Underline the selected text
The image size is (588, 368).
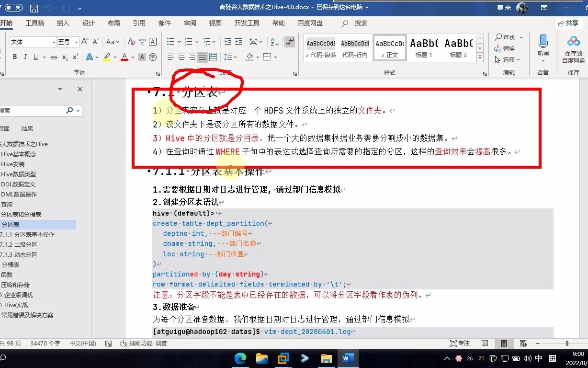36,57
